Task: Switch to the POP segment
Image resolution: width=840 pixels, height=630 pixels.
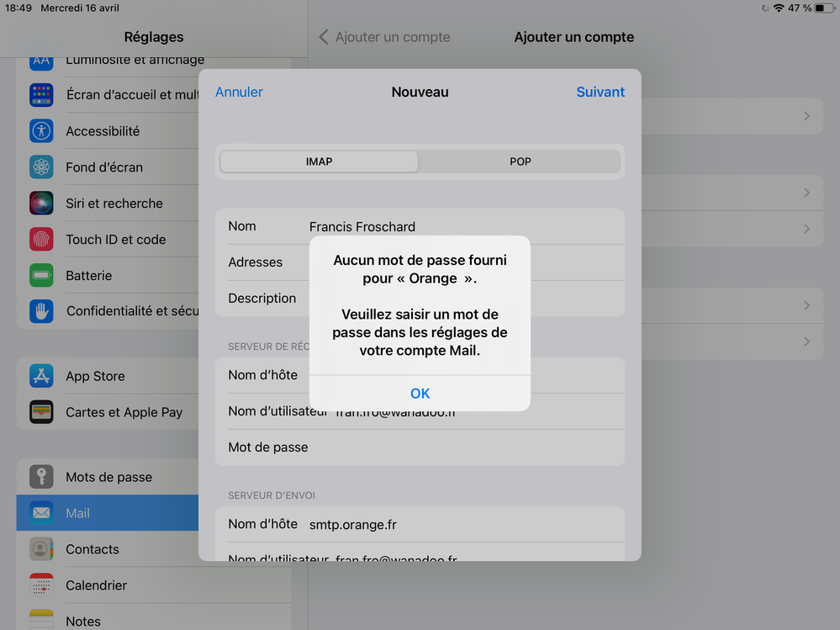Action: [x=520, y=161]
